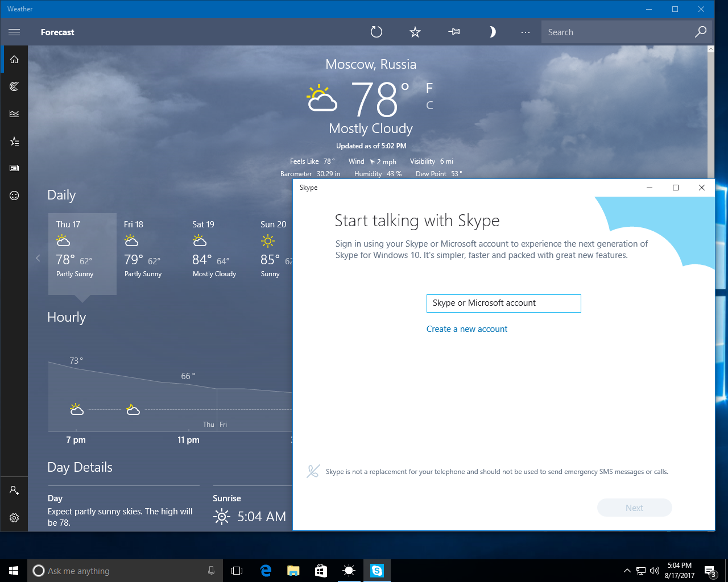This screenshot has width=728, height=582.
Task: Switch temperature units to Celsius
Action: (x=429, y=105)
